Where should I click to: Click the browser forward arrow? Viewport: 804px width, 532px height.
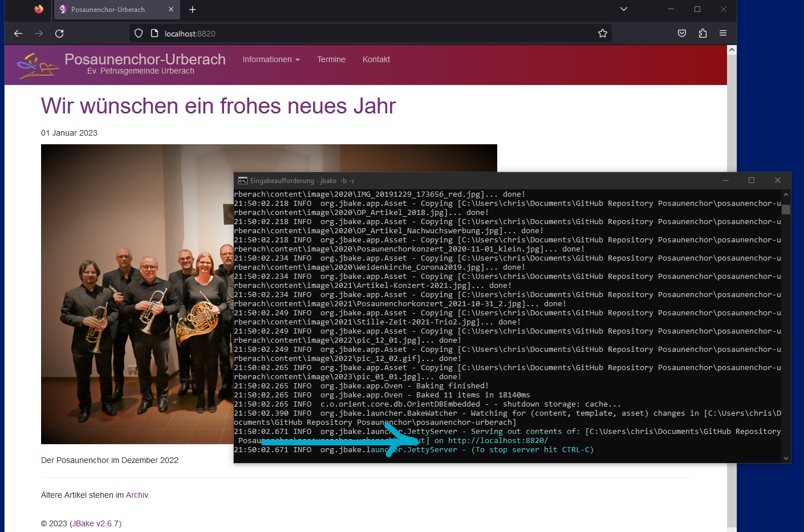[x=39, y=34]
